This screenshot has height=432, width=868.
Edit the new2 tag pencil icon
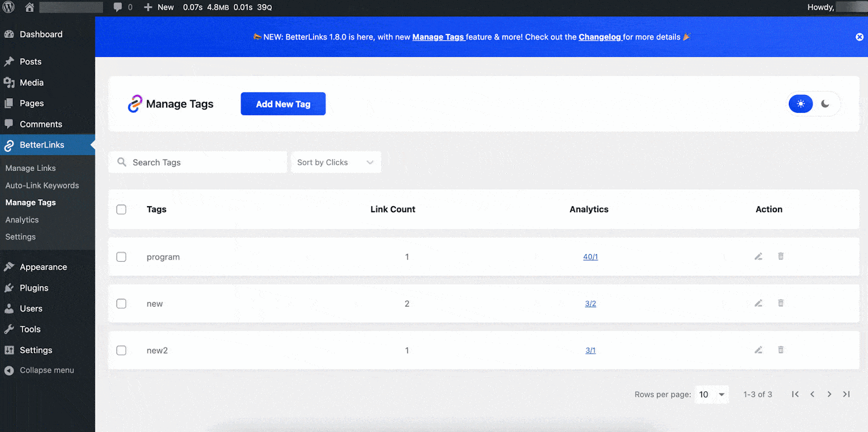(758, 350)
